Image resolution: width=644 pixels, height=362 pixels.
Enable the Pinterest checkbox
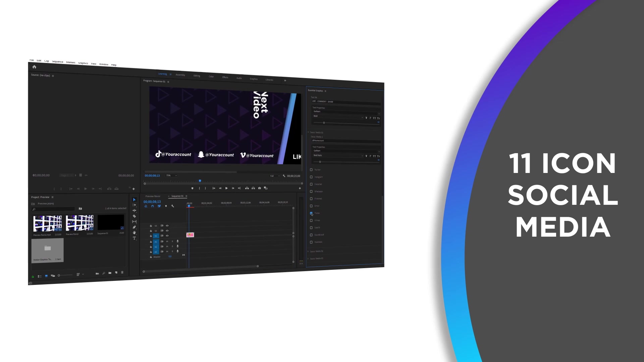pos(311,199)
